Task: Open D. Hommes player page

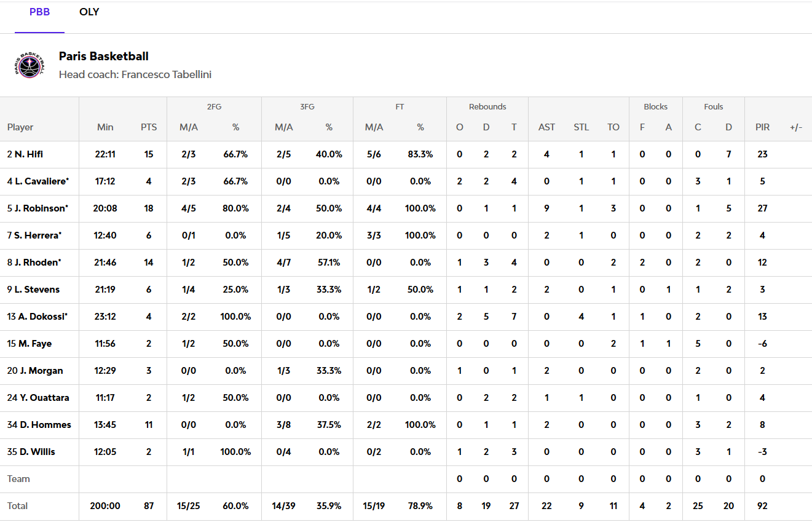Action: (45, 425)
